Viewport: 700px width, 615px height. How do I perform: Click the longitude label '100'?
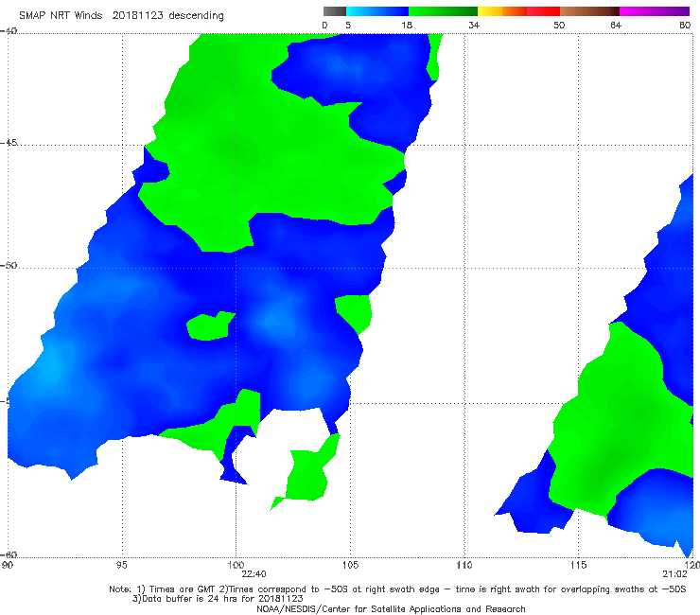pyautogui.click(x=236, y=565)
